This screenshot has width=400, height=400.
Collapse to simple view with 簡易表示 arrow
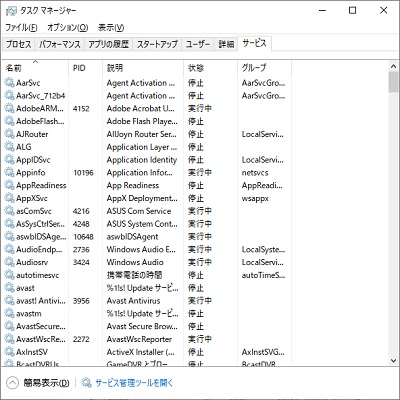(x=12, y=383)
